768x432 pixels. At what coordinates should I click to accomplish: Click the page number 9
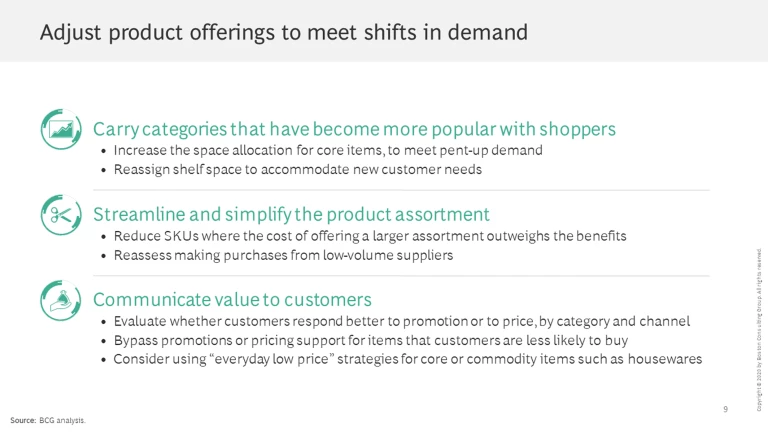[x=725, y=409]
